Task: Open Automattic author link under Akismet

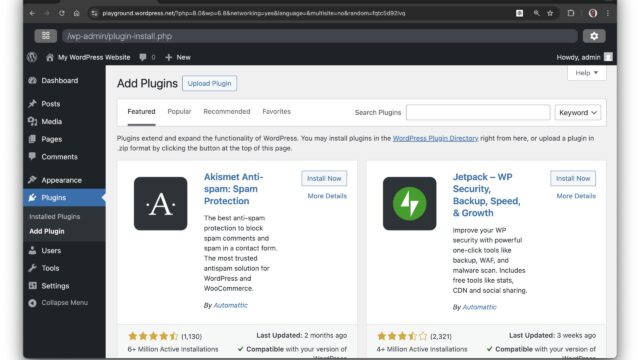Action: point(231,305)
